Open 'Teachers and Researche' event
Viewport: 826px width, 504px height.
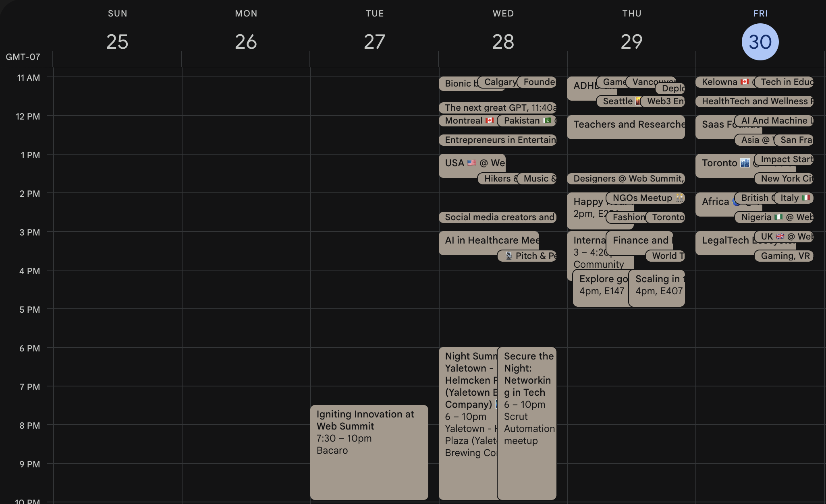pos(626,127)
